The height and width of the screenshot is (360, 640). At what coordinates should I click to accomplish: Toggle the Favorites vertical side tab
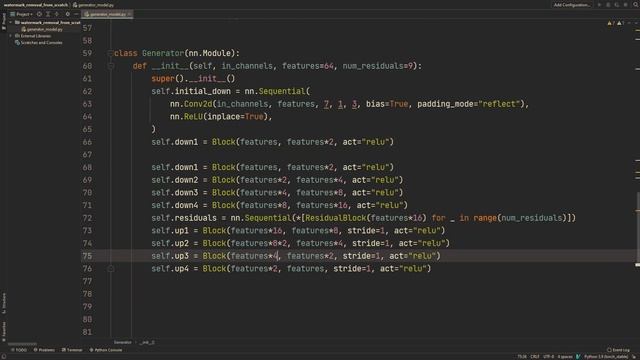tap(4, 331)
